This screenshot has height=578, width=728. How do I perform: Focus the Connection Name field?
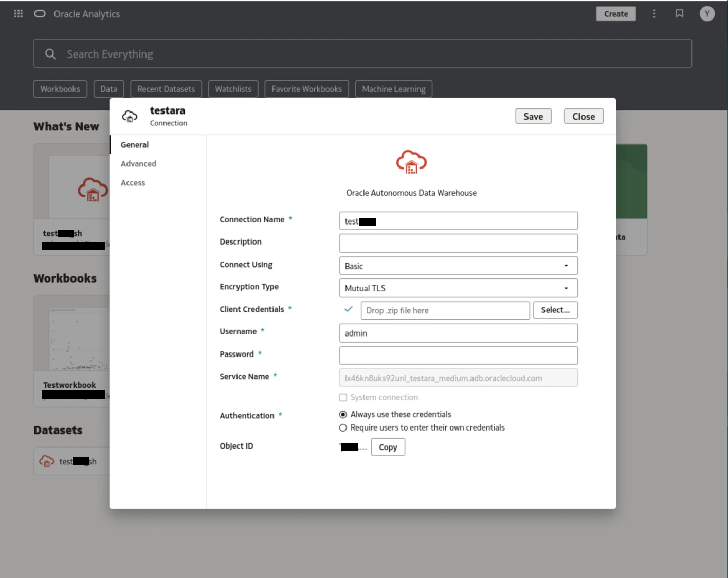pyautogui.click(x=459, y=221)
